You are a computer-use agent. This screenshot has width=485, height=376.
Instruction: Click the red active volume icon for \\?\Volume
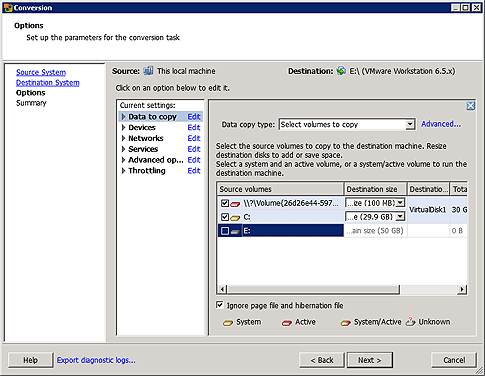[x=235, y=203]
